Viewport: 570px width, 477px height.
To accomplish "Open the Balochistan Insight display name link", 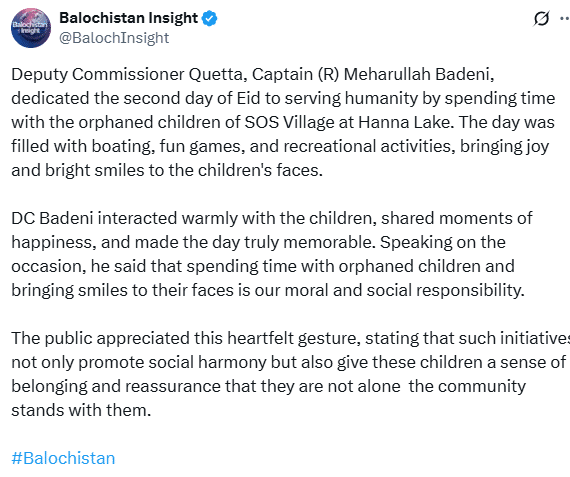I will click(128, 18).
